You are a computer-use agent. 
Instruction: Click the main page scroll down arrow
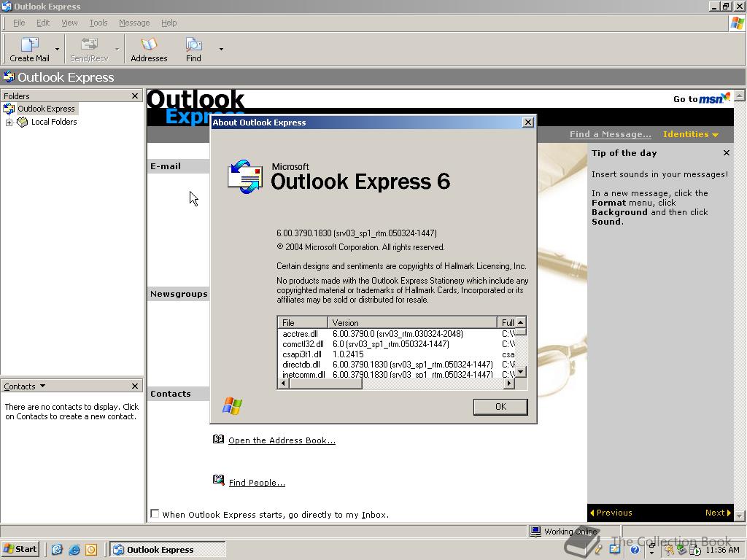pos(739,516)
